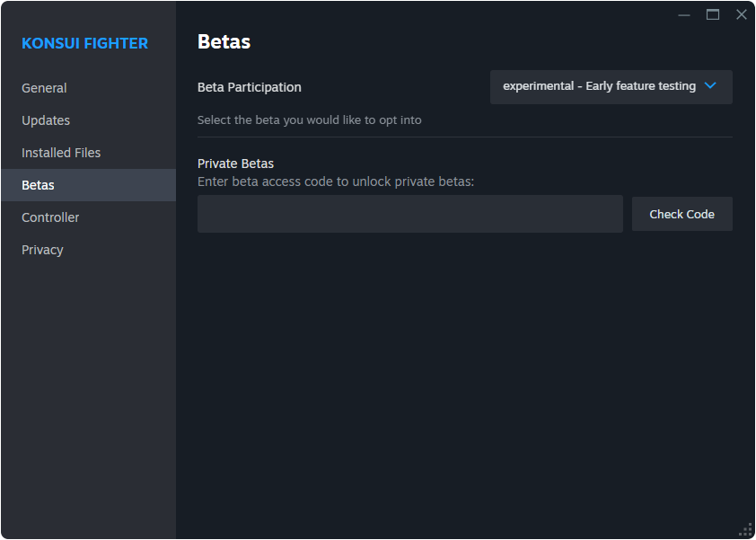Click the 'Enter beta access code' hint text
This screenshot has width=756, height=540.
(x=335, y=181)
